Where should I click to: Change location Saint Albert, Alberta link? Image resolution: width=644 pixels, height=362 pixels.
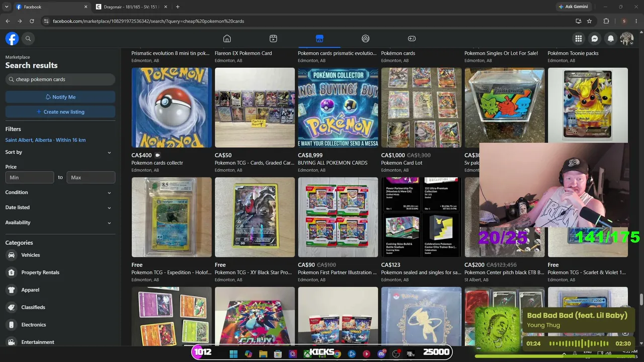45,140
